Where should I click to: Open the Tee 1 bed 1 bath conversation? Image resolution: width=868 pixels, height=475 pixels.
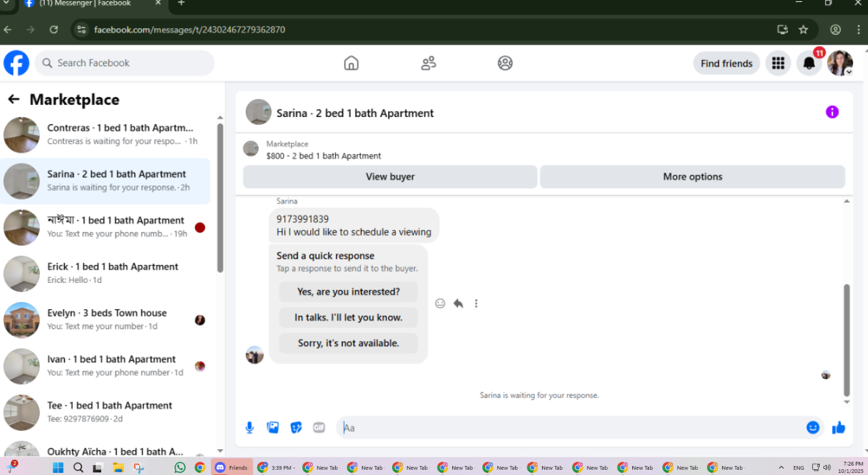pyautogui.click(x=106, y=412)
